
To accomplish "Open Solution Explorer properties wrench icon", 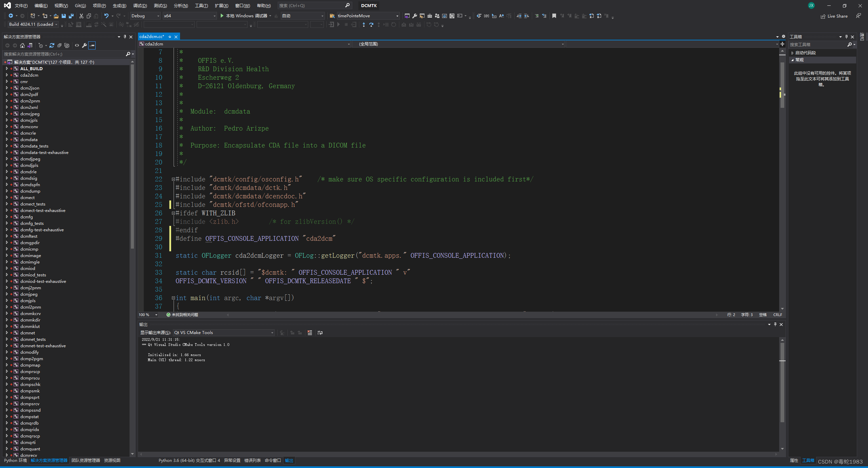I will (84, 45).
